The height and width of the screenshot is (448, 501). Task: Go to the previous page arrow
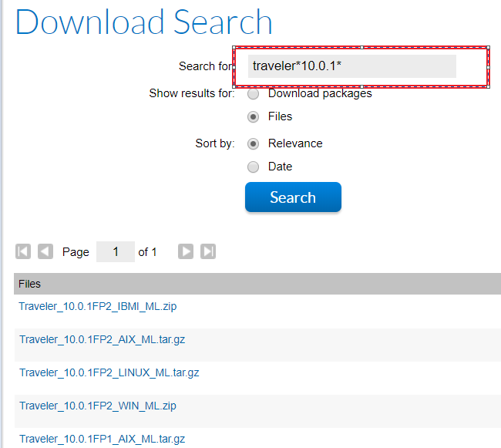coord(45,251)
